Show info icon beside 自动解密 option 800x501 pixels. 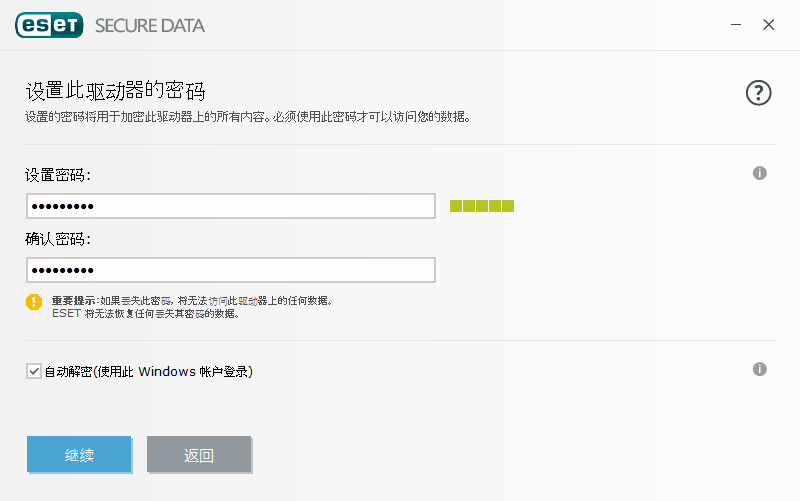pos(759,369)
